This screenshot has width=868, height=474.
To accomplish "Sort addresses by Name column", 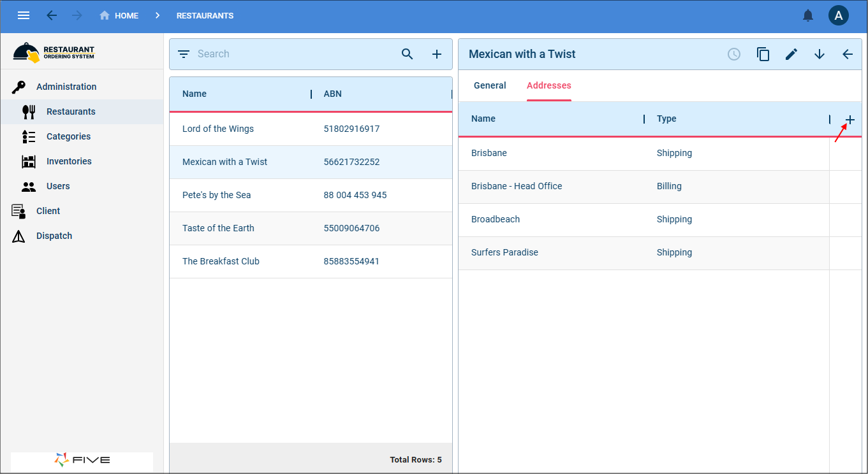I will click(483, 118).
